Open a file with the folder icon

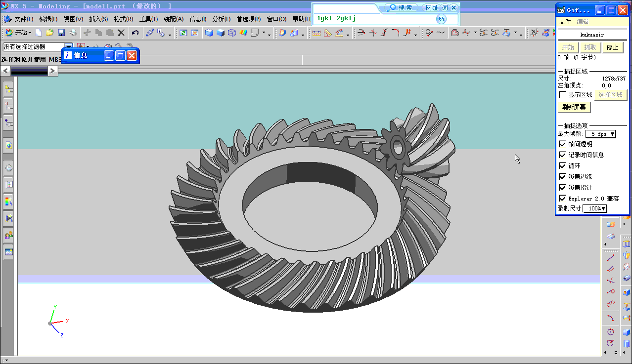(x=50, y=33)
